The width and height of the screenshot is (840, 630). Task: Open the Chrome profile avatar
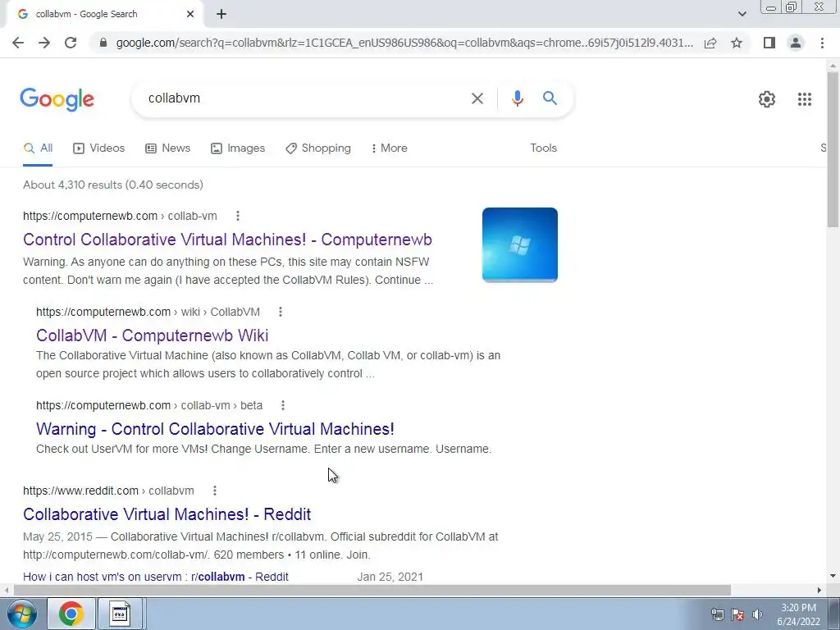tap(796, 43)
